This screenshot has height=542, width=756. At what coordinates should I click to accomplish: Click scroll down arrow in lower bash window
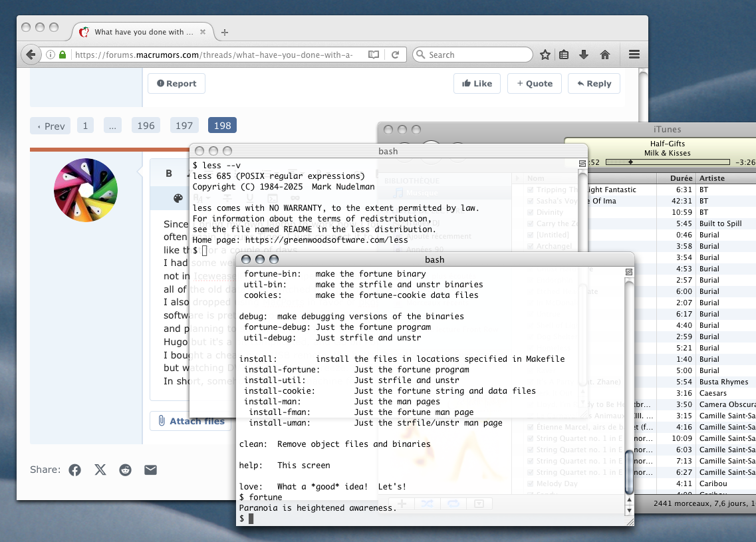(x=629, y=510)
